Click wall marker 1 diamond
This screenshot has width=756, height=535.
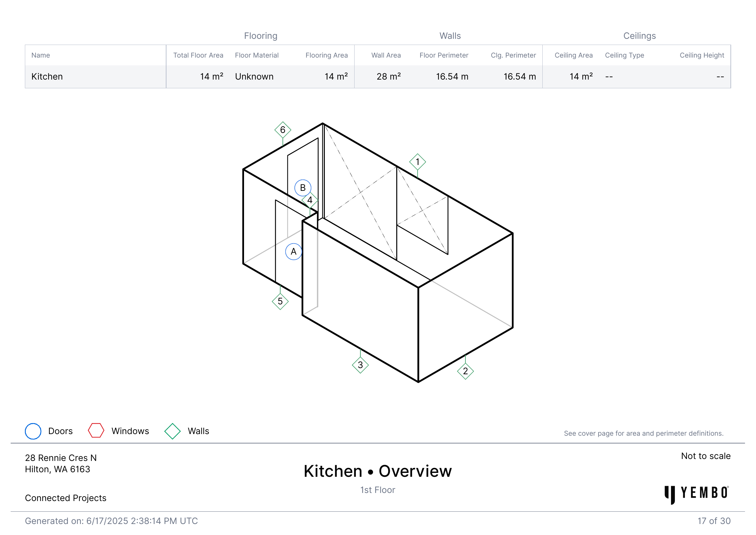418,162
